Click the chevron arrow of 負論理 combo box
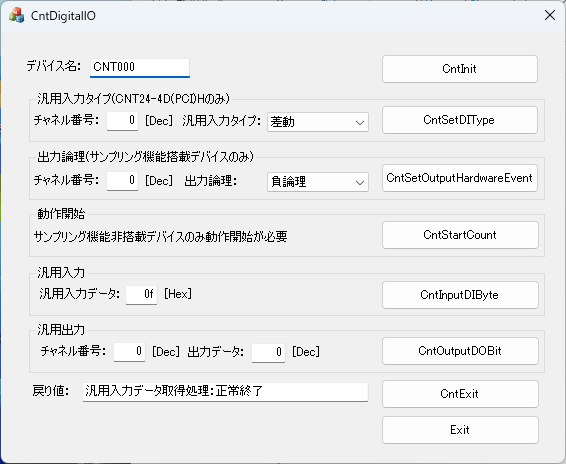This screenshot has height=464, width=566. 360,182
